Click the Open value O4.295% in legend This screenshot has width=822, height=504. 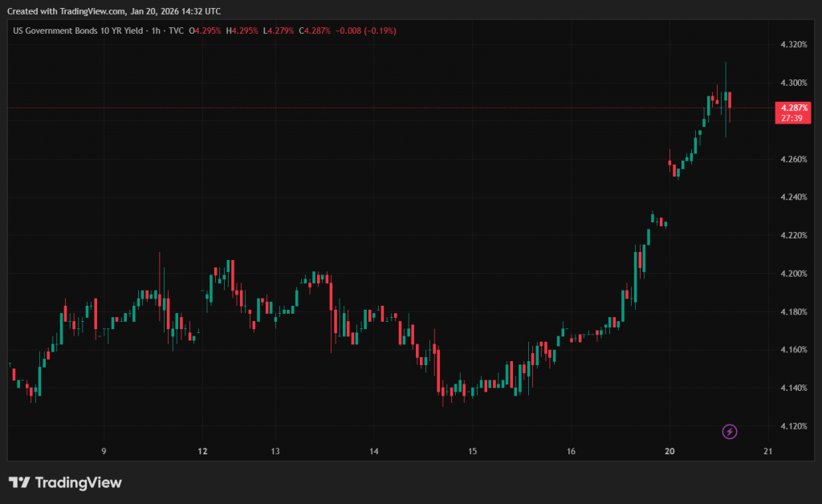point(207,30)
